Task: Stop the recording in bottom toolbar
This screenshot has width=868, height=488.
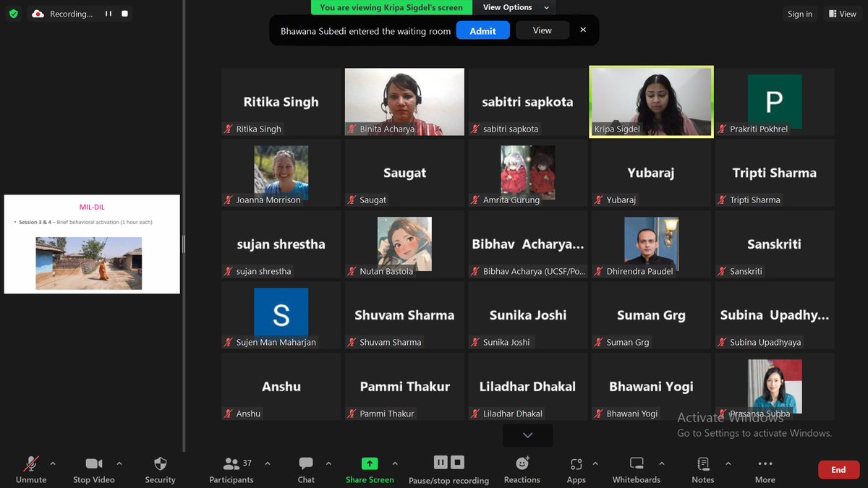Action: [457, 463]
